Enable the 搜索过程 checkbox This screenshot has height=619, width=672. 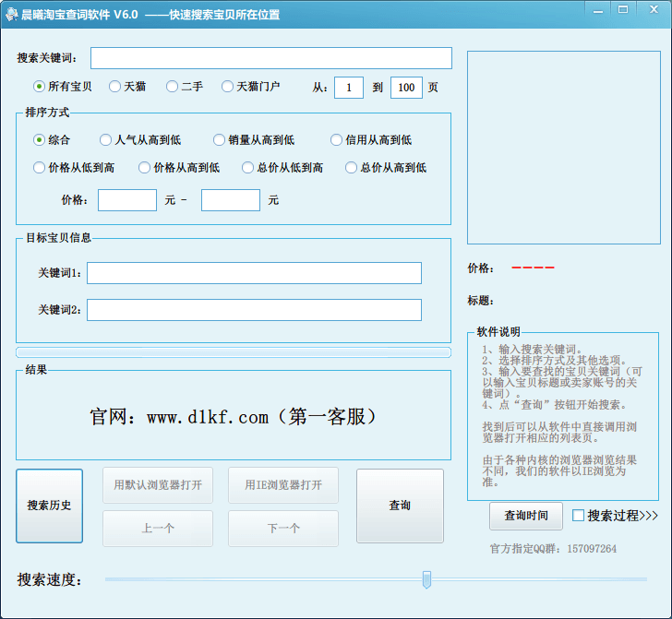coord(579,516)
